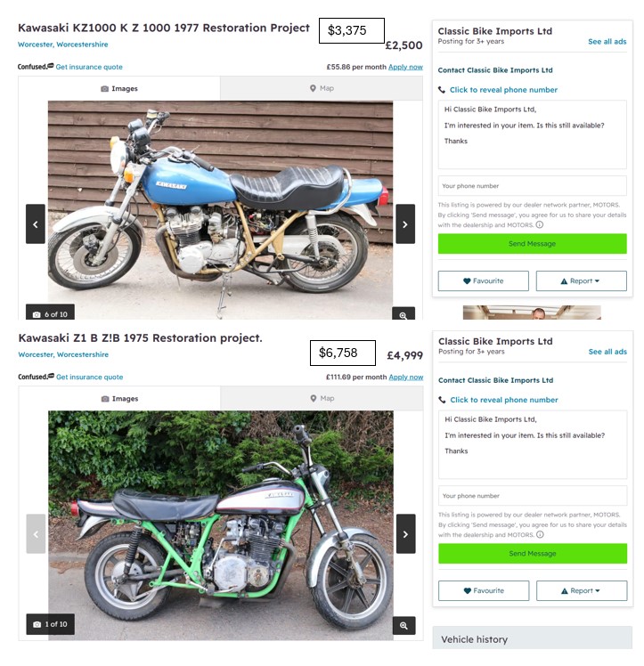The image size is (644, 666).
Task: Click Apply now beside £55.86 per month
Action: (405, 67)
